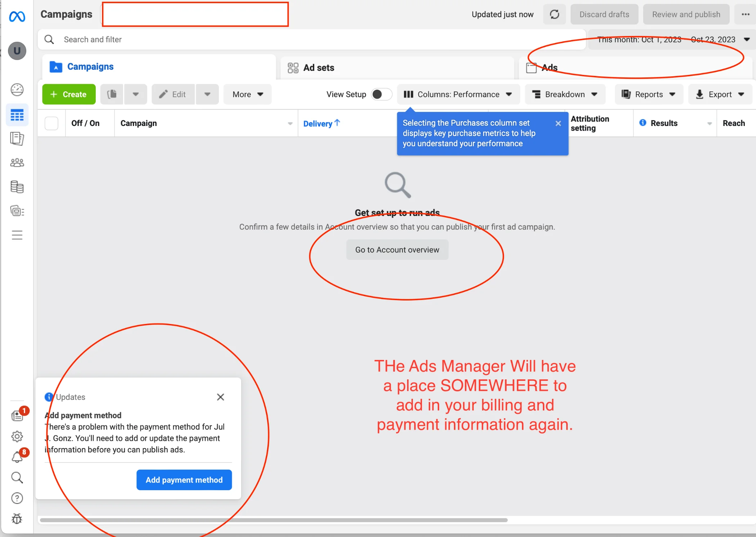Image resolution: width=756 pixels, height=537 pixels.
Task: Switch to the Ads tab
Action: (x=549, y=68)
